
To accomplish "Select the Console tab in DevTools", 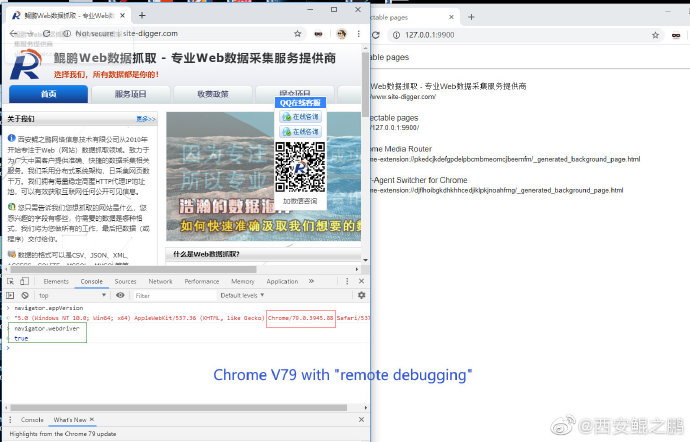I will (x=92, y=281).
